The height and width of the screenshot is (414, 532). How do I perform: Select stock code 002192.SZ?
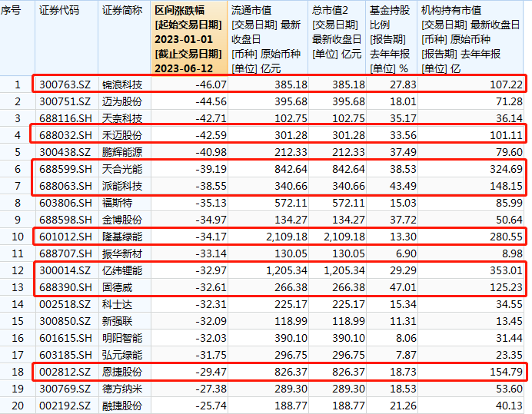65,406
